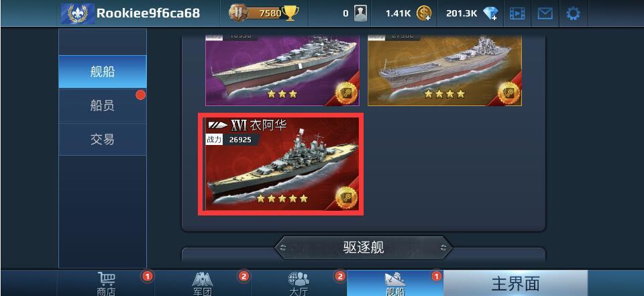Image resolution: width=644 pixels, height=296 pixels.
Task: Open the 军团 legion tab
Action: coord(203,284)
